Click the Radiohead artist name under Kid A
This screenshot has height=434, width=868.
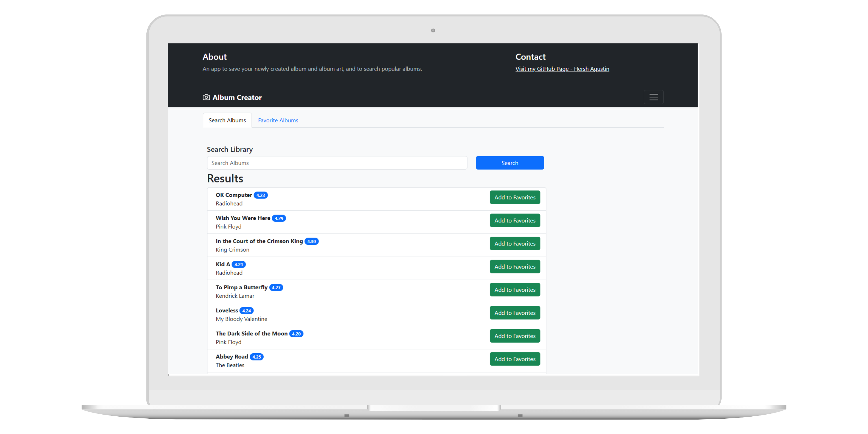pos(229,273)
